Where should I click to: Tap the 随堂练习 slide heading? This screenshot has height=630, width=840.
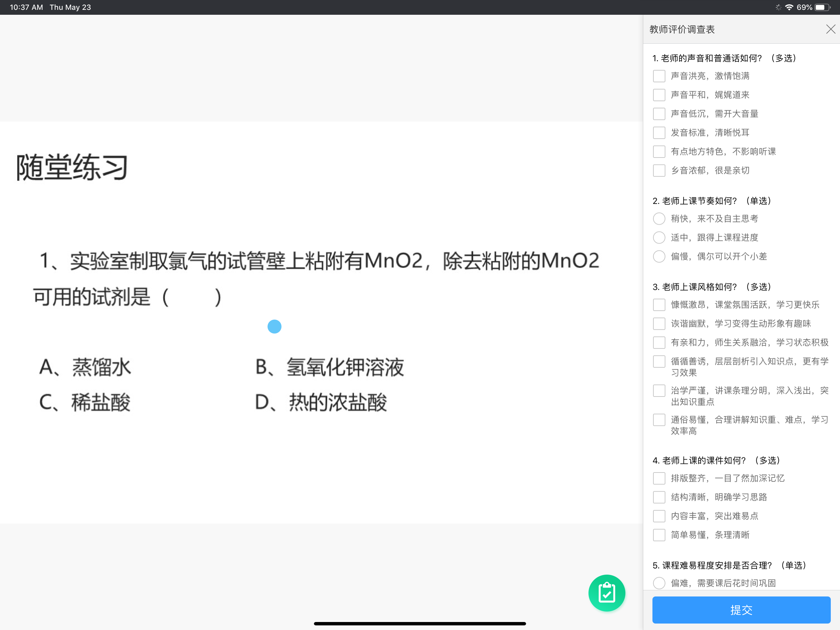pos(72,167)
